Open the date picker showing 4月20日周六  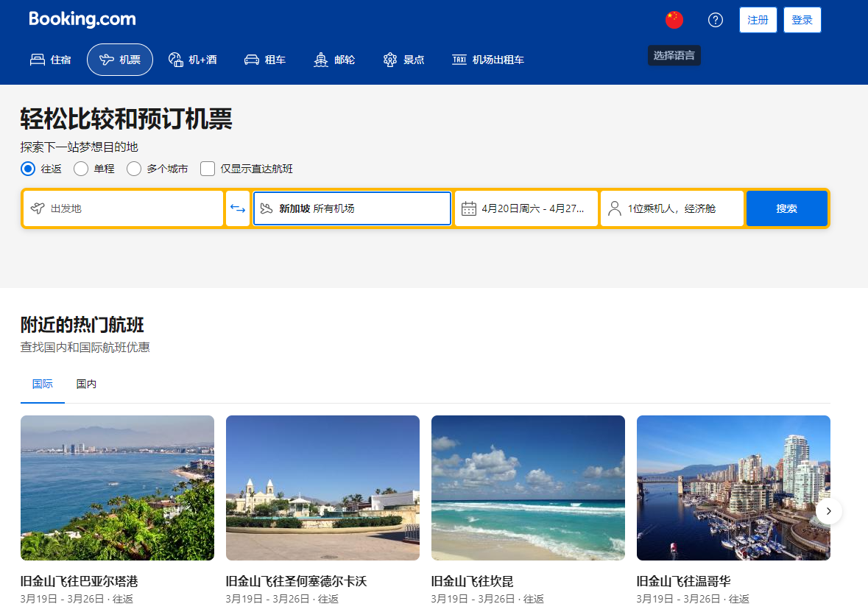[526, 208]
